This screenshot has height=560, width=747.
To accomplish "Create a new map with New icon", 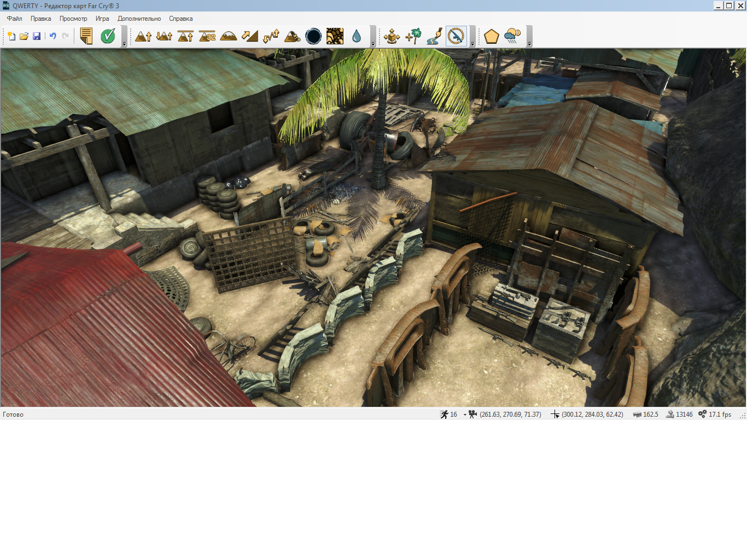I will pyautogui.click(x=11, y=36).
